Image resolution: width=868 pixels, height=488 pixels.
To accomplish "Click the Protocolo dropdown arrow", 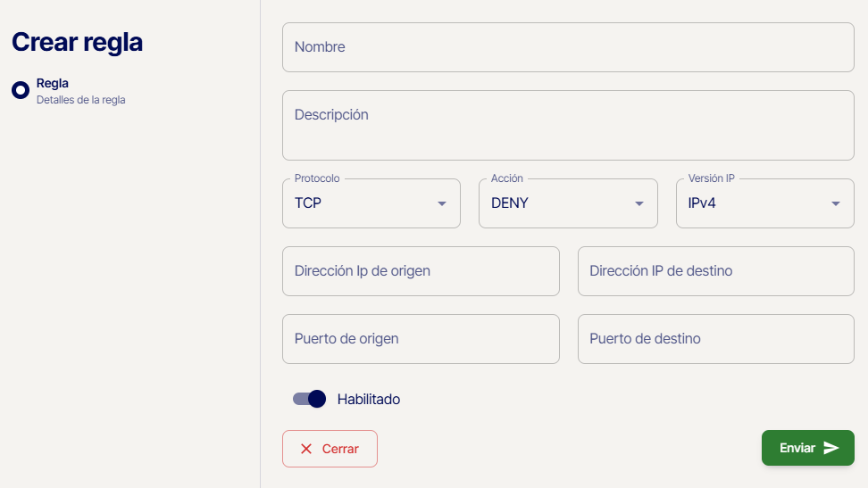I will tap(442, 203).
